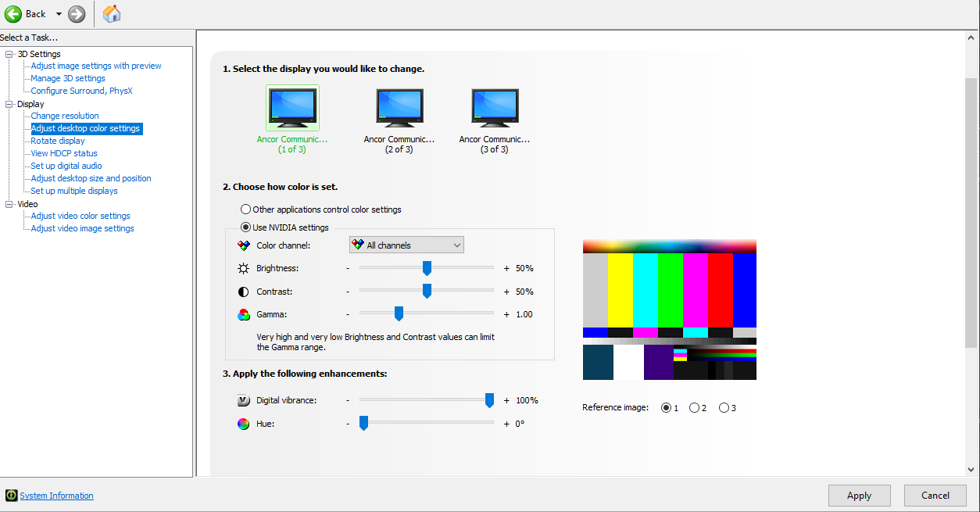
Task: Open Set up digital audio task
Action: click(66, 166)
